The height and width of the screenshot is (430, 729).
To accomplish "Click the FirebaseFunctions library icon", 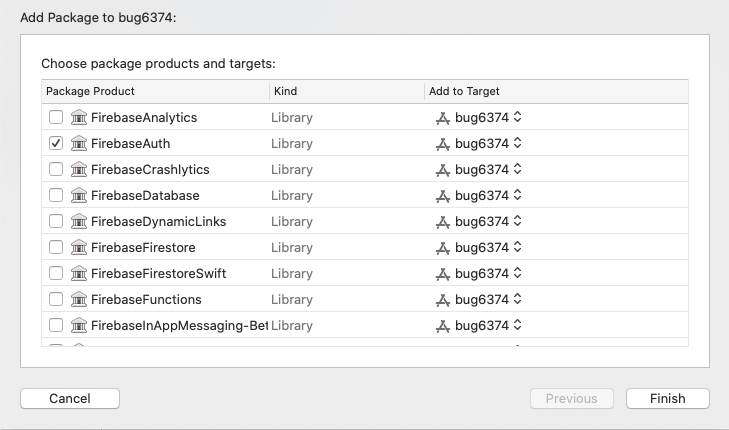I will coord(80,299).
